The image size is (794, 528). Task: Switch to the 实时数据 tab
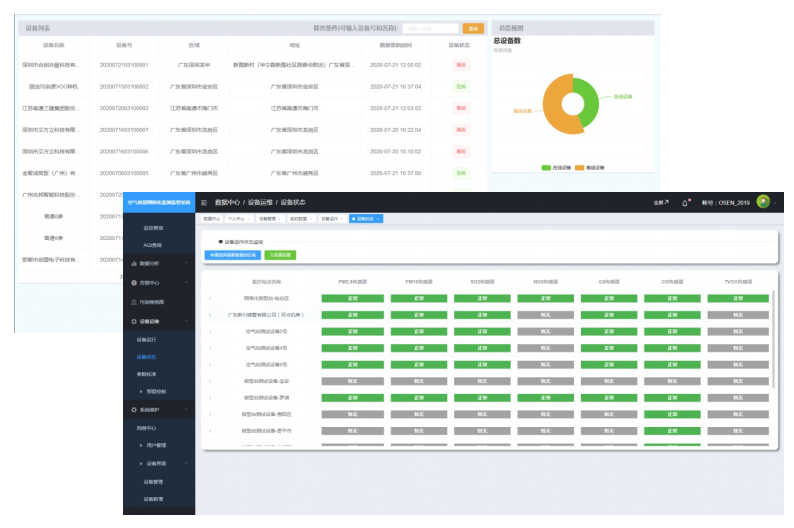click(x=300, y=218)
